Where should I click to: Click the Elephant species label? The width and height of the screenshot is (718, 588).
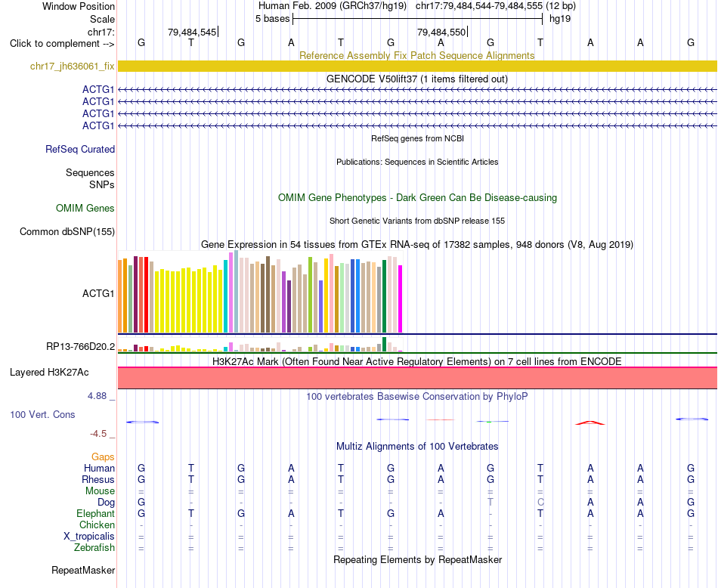(x=95, y=513)
